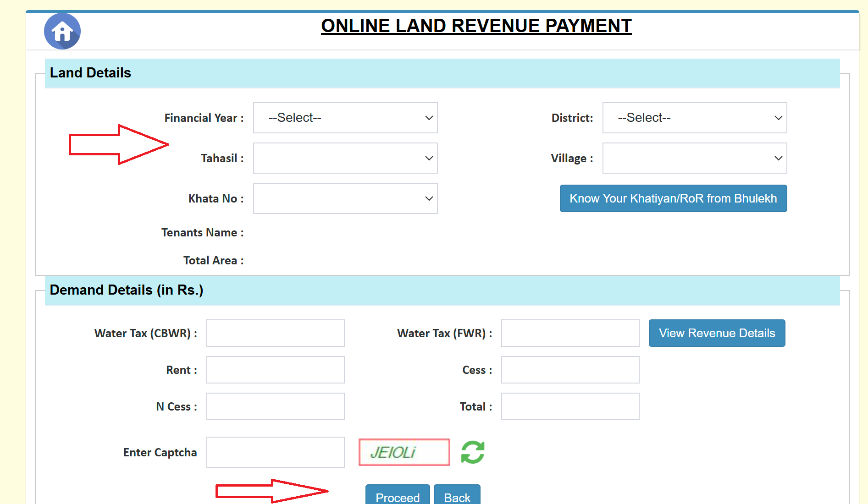868x504 pixels.
Task: Click the View Revenue Details button
Action: tap(716, 333)
